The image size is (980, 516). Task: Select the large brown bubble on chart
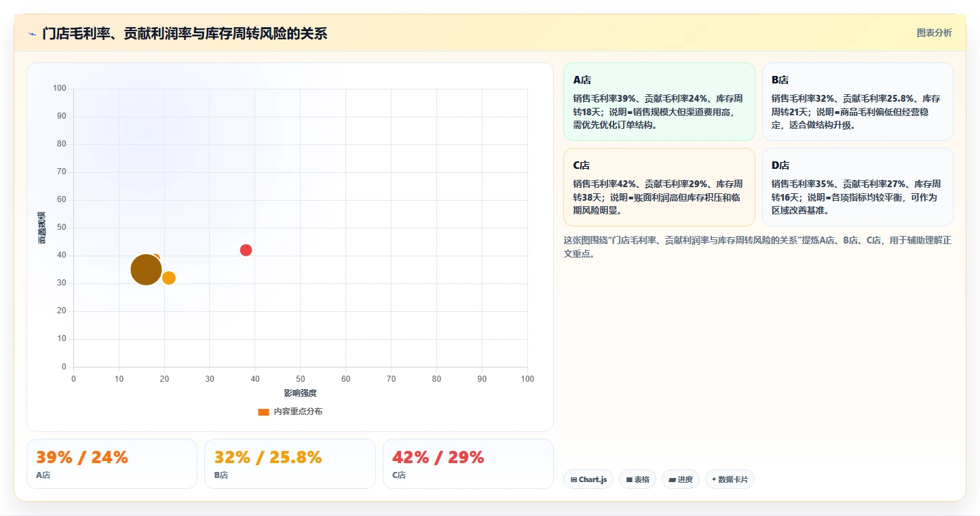click(x=146, y=269)
